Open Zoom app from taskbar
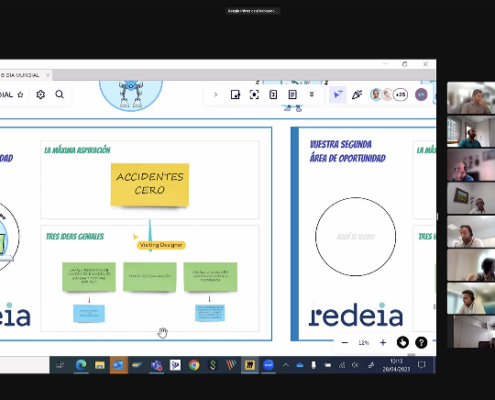 click(268, 365)
